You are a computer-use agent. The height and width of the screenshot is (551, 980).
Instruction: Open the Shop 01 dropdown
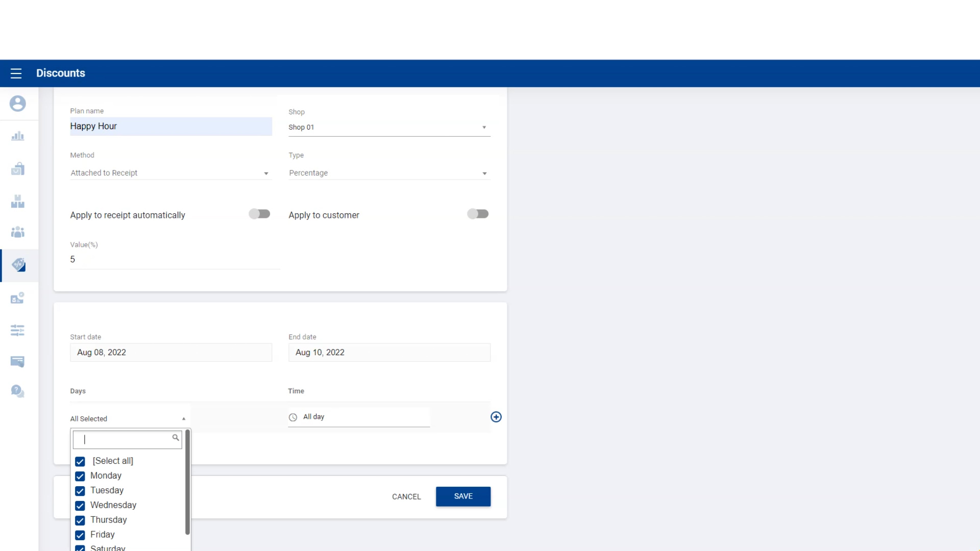(x=389, y=128)
